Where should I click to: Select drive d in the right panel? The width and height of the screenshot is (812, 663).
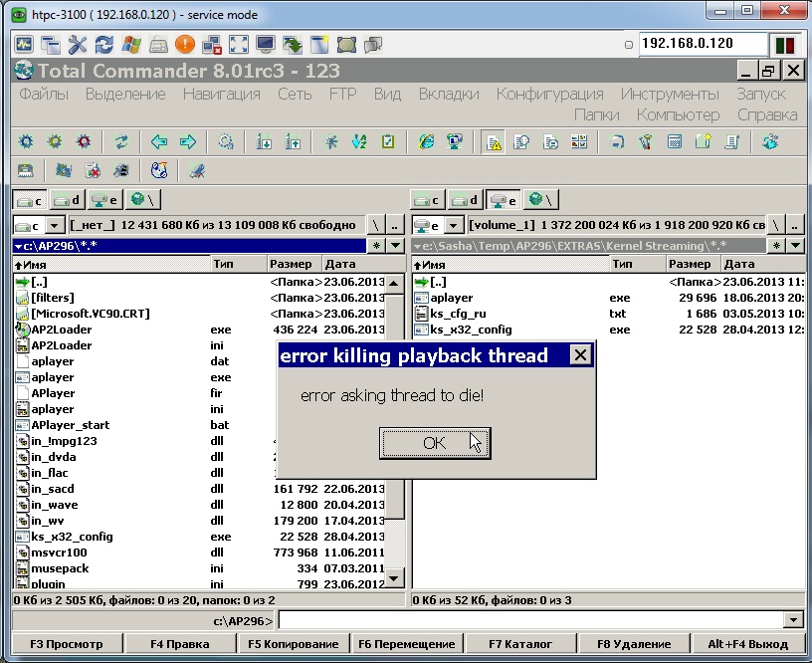[x=465, y=200]
